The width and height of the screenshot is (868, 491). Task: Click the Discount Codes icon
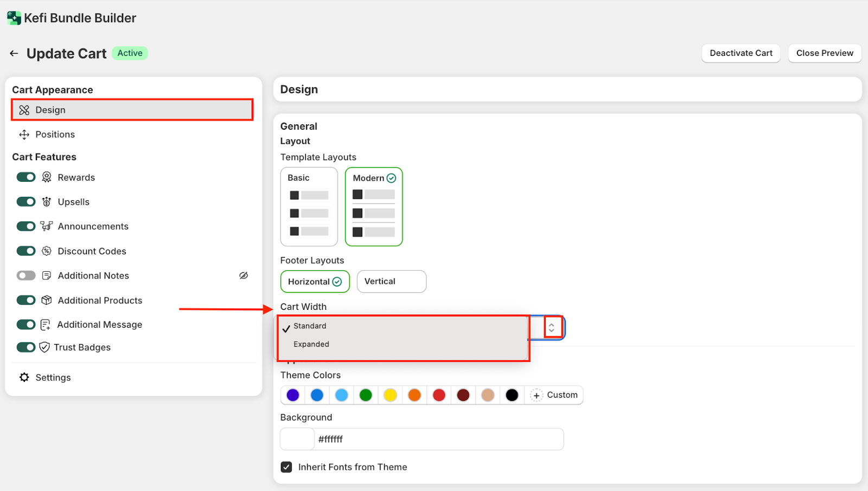point(47,251)
